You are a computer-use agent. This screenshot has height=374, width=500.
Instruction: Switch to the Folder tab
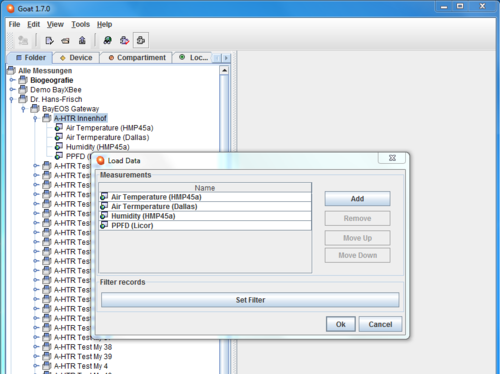(x=30, y=58)
